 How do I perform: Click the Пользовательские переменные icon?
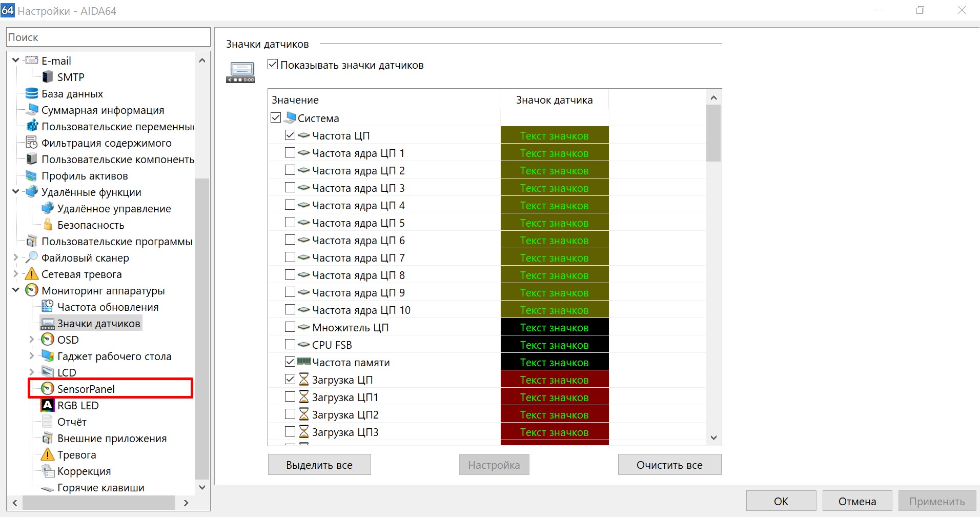(x=32, y=126)
